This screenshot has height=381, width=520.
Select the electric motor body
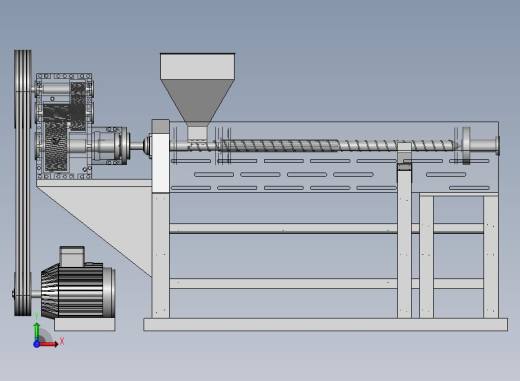(x=78, y=290)
